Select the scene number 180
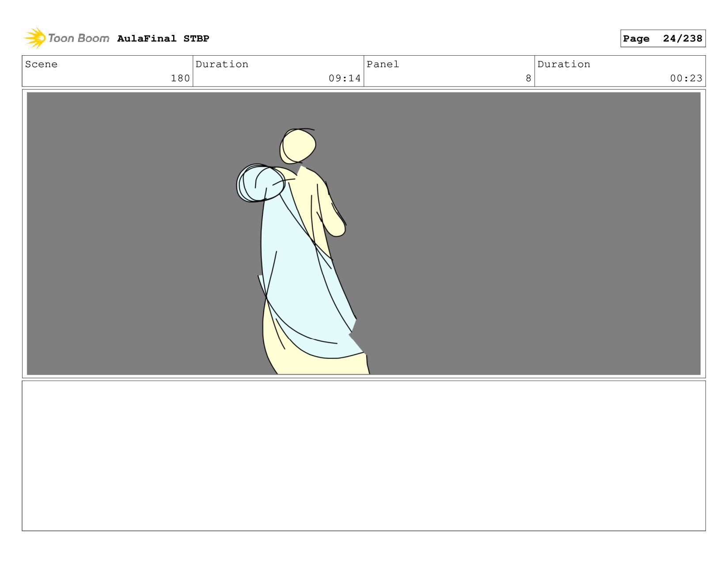728x564 pixels. (x=180, y=78)
